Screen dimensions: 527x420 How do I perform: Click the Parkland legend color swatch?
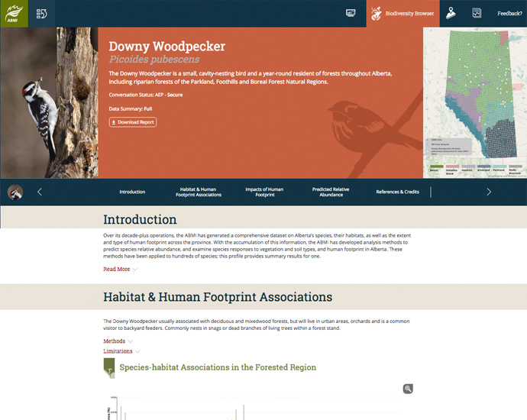pos(500,166)
